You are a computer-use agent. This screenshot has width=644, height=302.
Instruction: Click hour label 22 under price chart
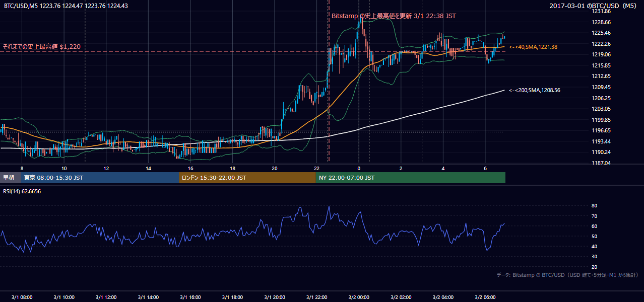pyautogui.click(x=316, y=168)
